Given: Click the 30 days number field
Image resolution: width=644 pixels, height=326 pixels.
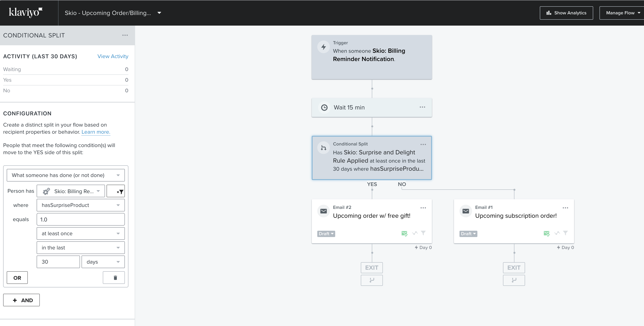Looking at the screenshot, I should point(58,262).
